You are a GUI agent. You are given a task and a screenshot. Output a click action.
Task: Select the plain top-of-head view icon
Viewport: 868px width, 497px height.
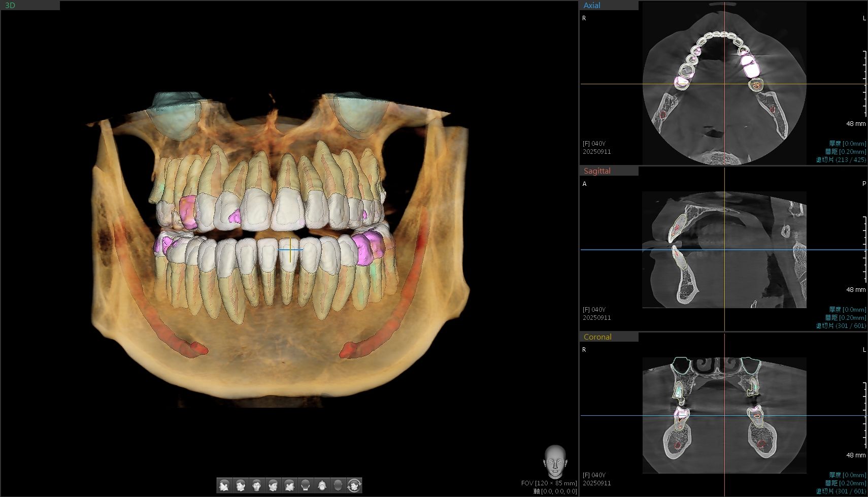pyautogui.click(x=338, y=485)
